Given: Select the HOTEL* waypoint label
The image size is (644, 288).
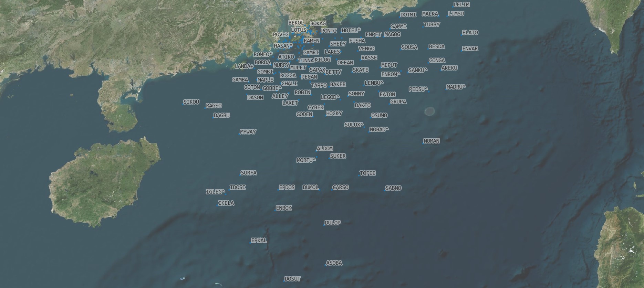Looking at the screenshot, I should [351, 31].
